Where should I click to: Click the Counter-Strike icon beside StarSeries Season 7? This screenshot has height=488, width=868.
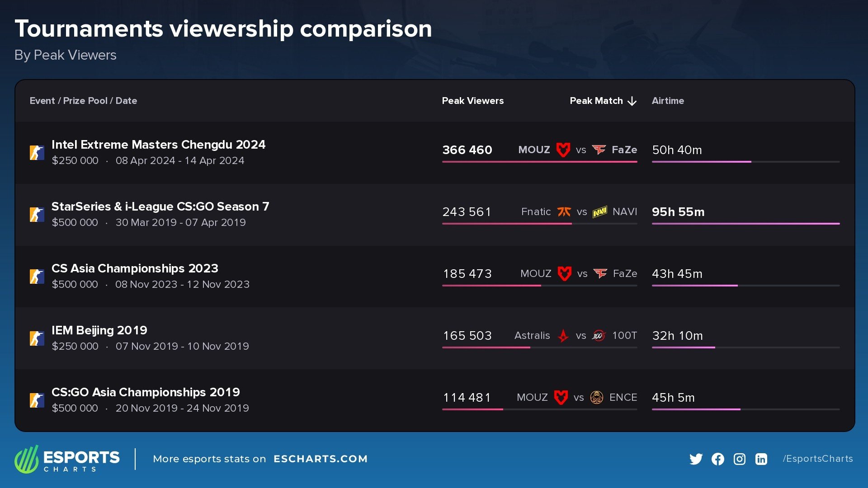coord(37,215)
